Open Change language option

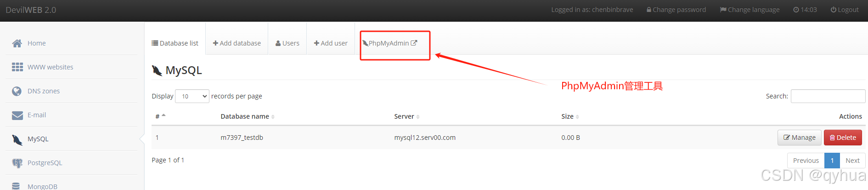(x=750, y=10)
